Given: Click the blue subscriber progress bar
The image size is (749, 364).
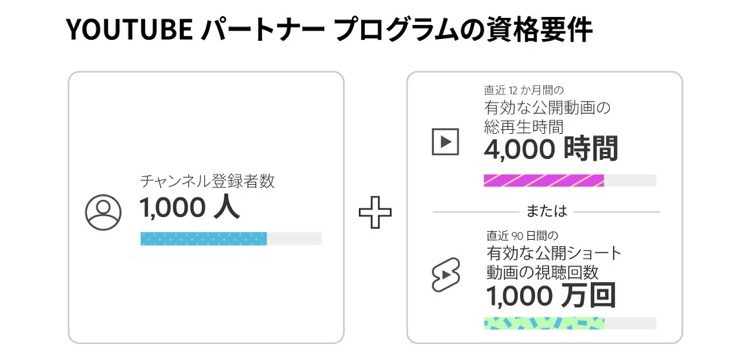Looking at the screenshot, I should pos(203,238).
